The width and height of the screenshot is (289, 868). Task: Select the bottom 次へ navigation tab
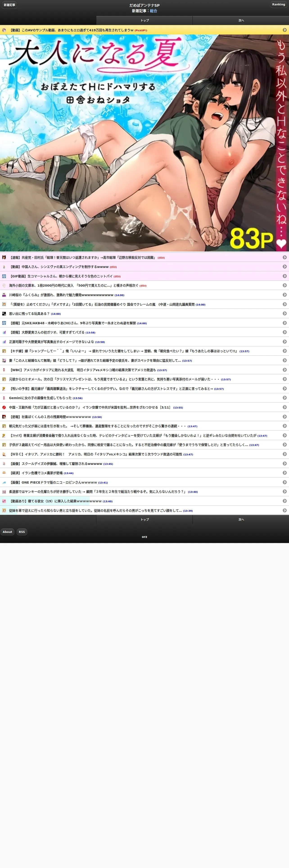pyautogui.click(x=241, y=520)
